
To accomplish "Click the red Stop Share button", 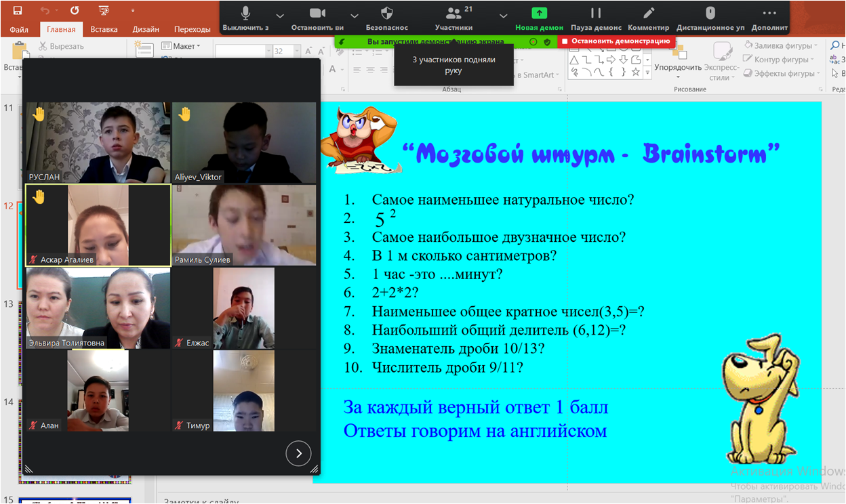I will point(616,41).
